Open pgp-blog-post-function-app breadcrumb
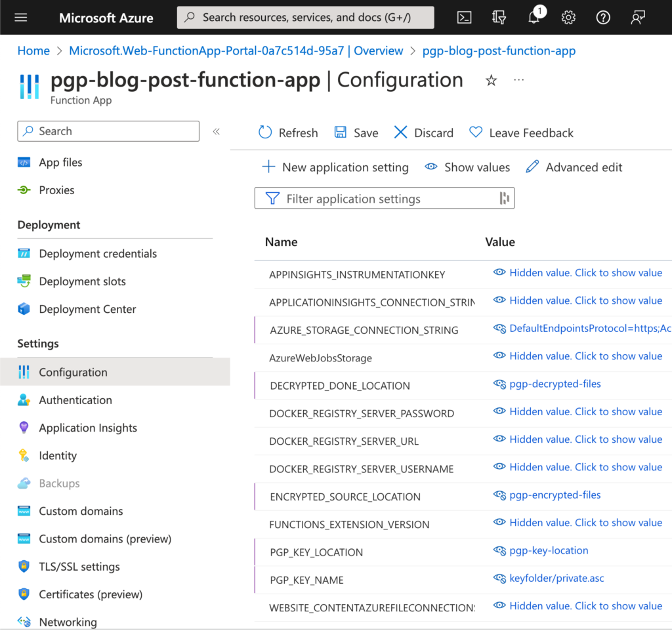The width and height of the screenshot is (672, 633). 499,51
